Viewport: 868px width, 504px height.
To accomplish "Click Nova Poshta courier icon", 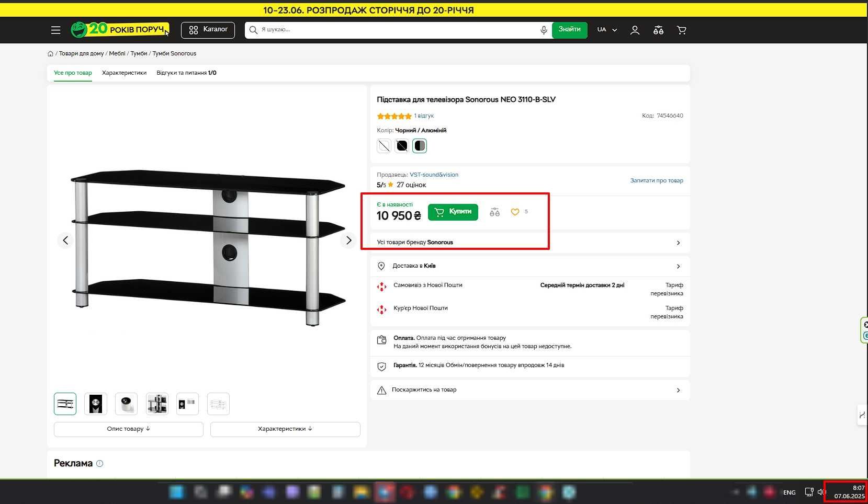I will (382, 310).
